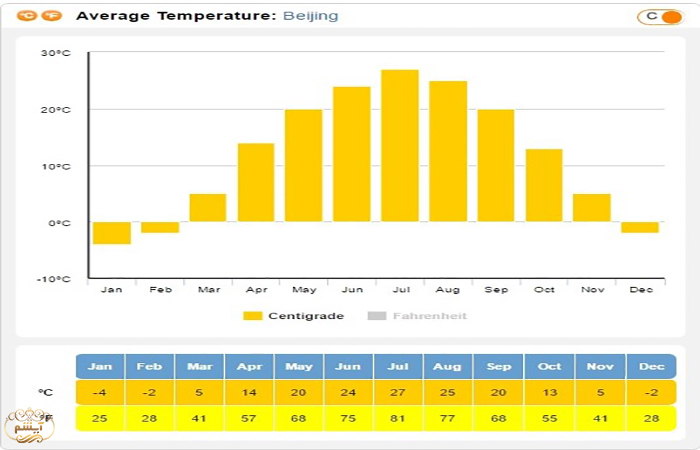Click the °C icon next to the title
700x450 pixels.
pyautogui.click(x=28, y=16)
